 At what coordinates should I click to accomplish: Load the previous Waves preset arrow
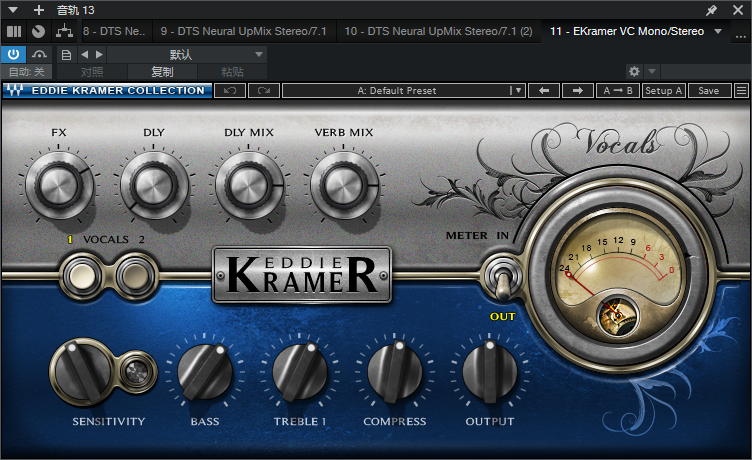click(544, 90)
